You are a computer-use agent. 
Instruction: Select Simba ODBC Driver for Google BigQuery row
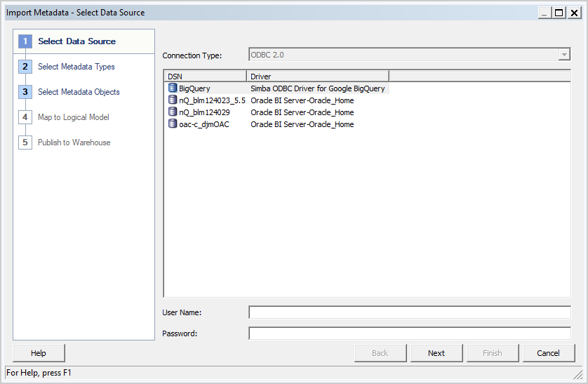pos(317,88)
